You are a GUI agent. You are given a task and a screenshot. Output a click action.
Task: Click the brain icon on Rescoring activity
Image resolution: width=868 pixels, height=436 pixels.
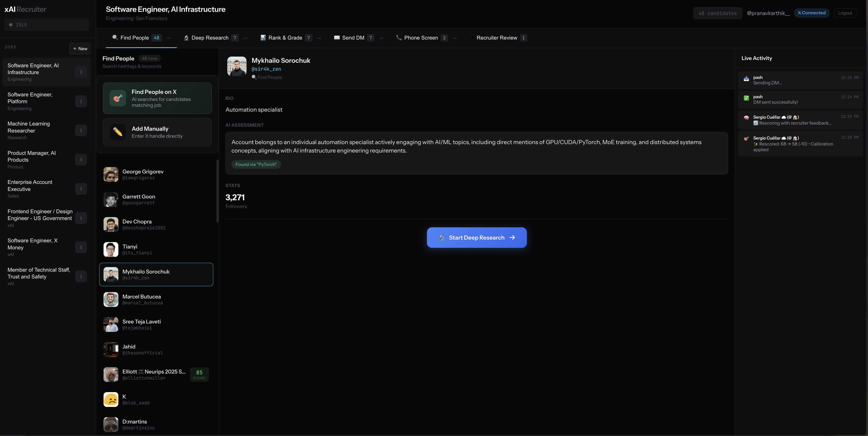click(746, 118)
